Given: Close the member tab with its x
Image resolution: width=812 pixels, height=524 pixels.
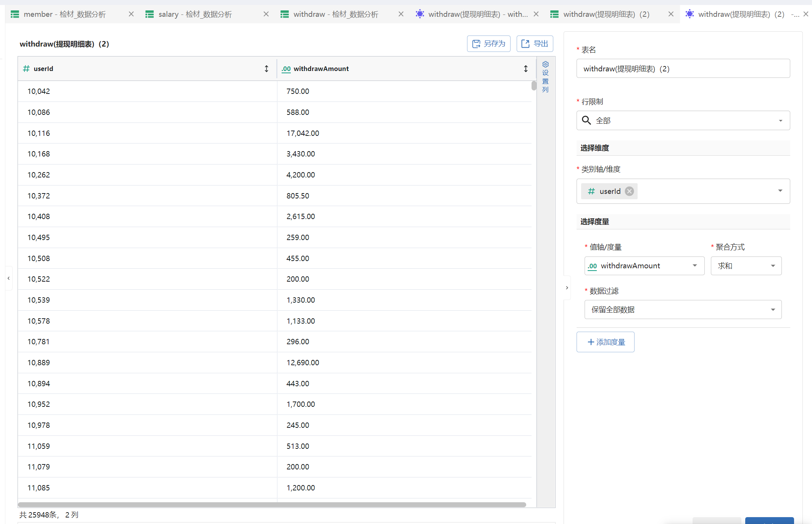Looking at the screenshot, I should (131, 14).
